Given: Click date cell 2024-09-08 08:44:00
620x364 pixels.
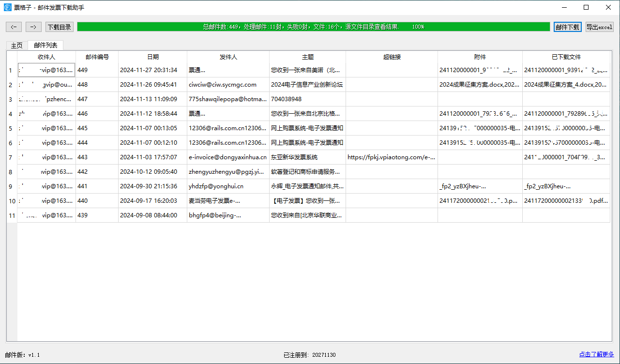Looking at the screenshot, I should click(x=152, y=215).
